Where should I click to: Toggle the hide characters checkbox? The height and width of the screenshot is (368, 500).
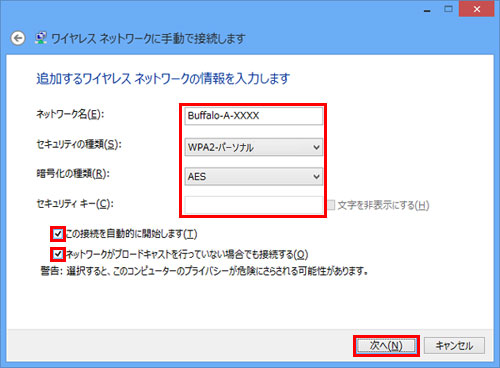click(331, 205)
